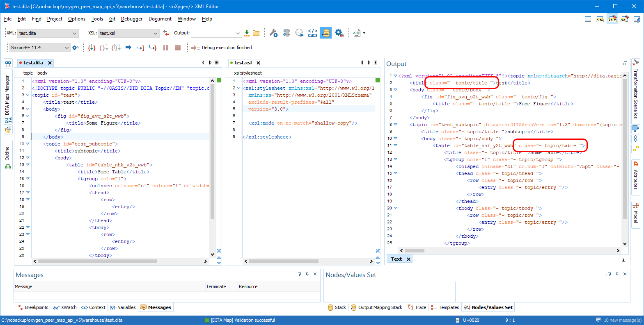The image size is (644, 325).
Task: Open the Git menu
Action: tap(112, 19)
